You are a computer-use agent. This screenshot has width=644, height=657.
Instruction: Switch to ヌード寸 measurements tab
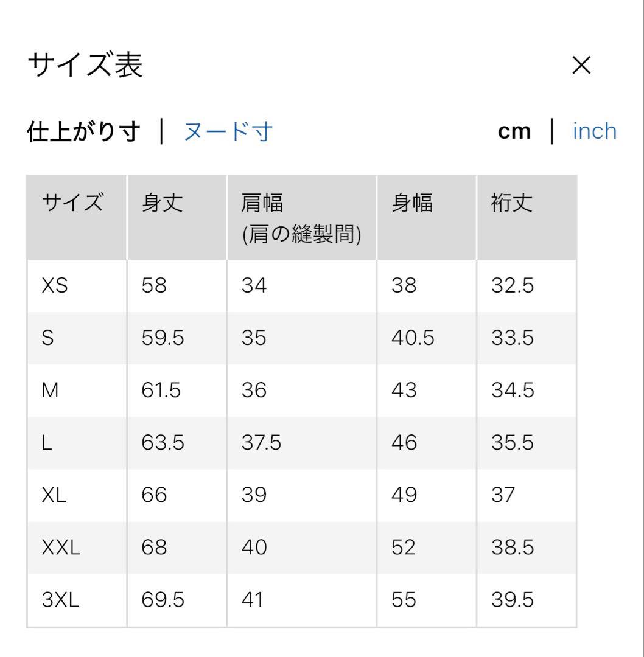coord(228,131)
